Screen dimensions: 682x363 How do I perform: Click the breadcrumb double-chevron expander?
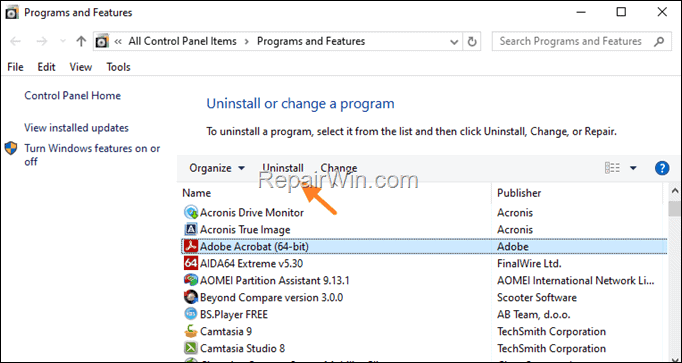[x=117, y=42]
